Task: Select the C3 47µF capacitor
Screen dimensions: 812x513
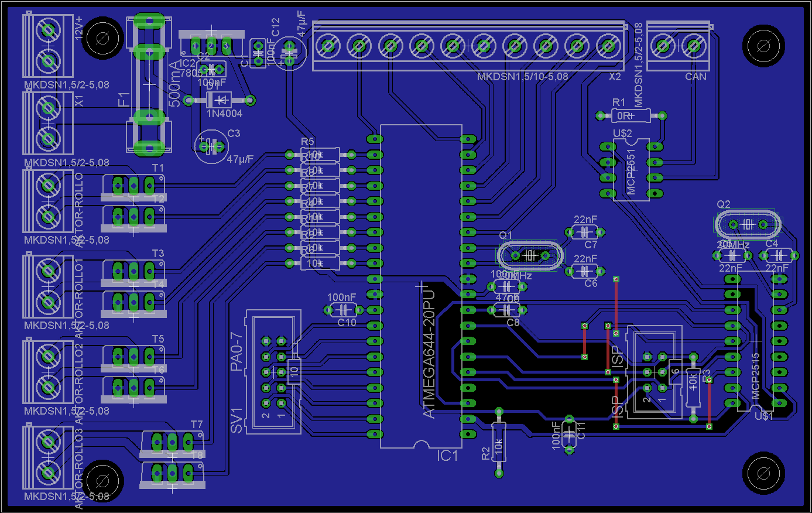Action: tap(211, 146)
